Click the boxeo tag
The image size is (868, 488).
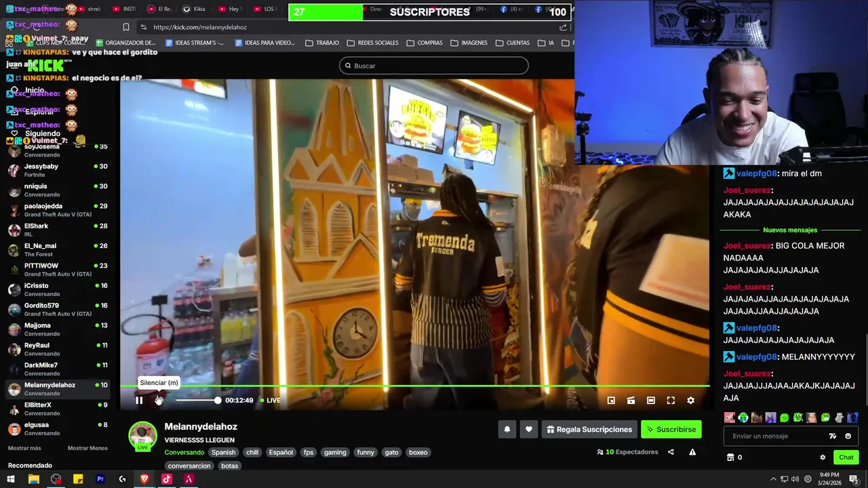[418, 452]
